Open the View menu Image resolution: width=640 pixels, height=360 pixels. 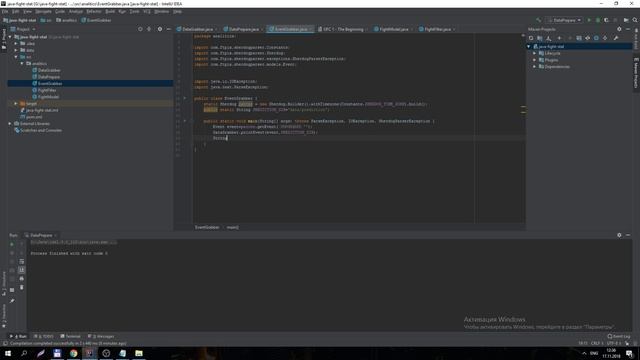point(27,11)
